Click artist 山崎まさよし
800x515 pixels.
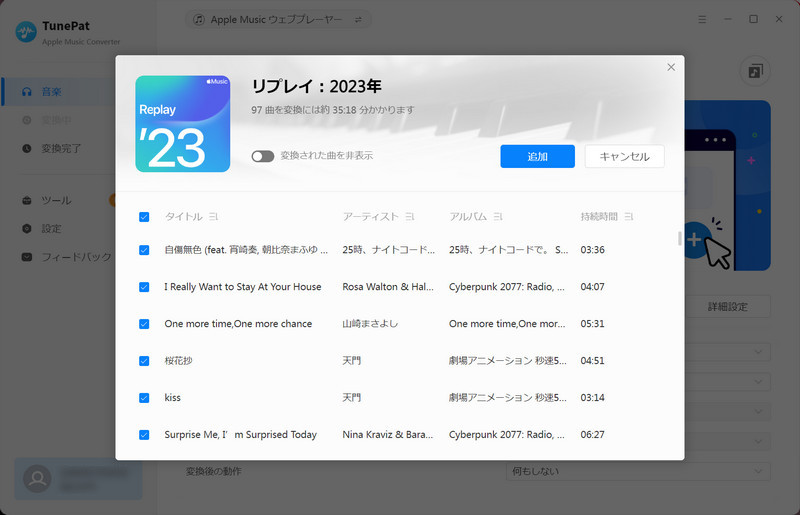point(370,324)
